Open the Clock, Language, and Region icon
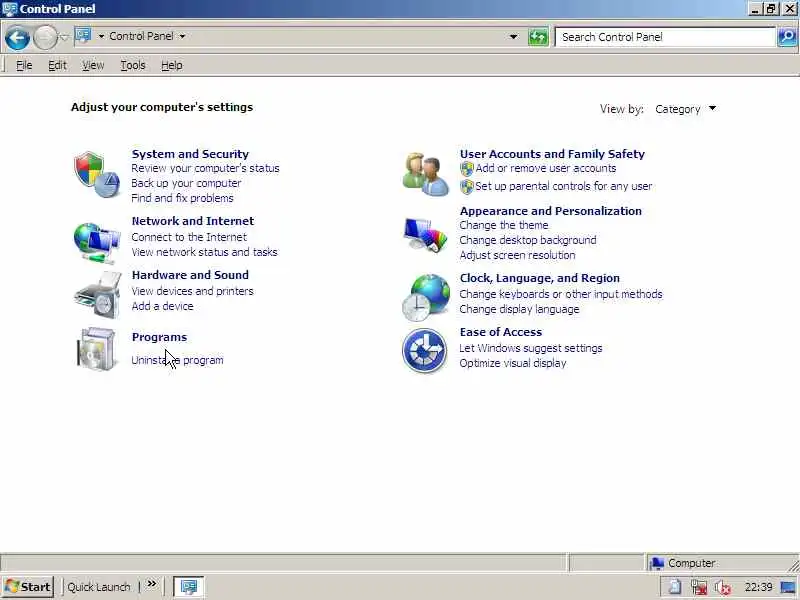 [x=426, y=298]
